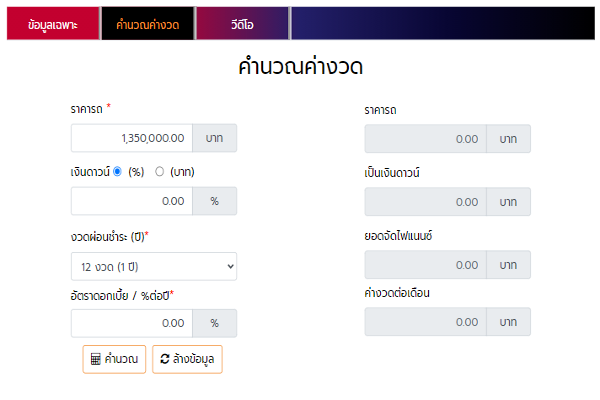Click the result car price field
Screen dimensions: 600x400
[x=425, y=139]
